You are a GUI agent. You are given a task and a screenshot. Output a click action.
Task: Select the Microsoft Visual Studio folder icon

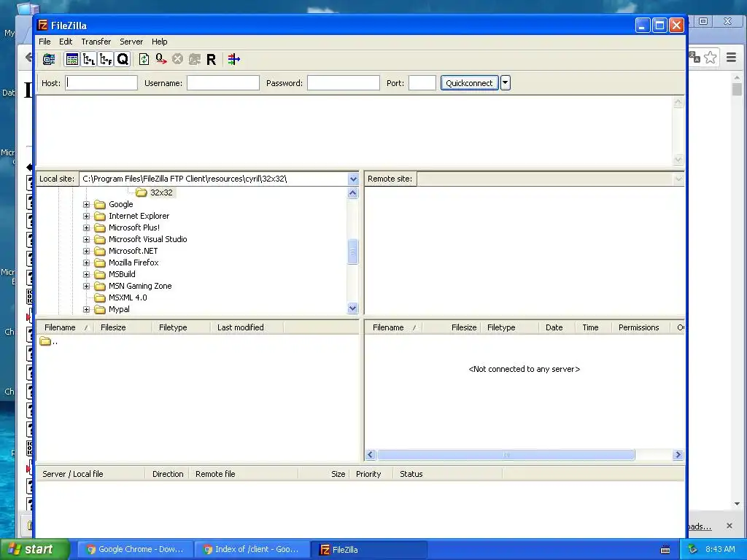coord(99,239)
